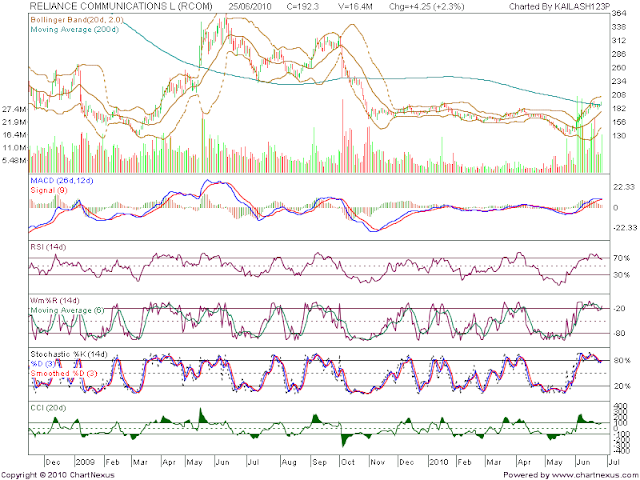The height and width of the screenshot is (480, 640).
Task: Click the 80% stochastic level label
Action: (622, 361)
